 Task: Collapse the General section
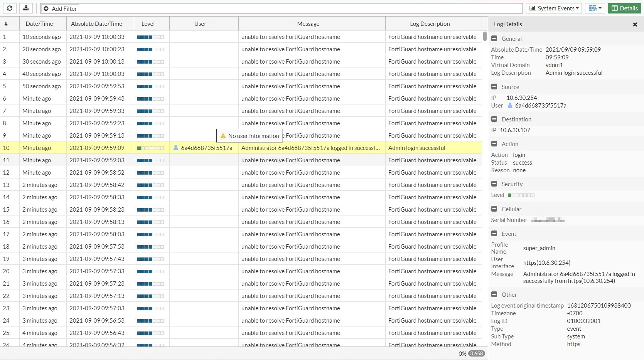[494, 39]
